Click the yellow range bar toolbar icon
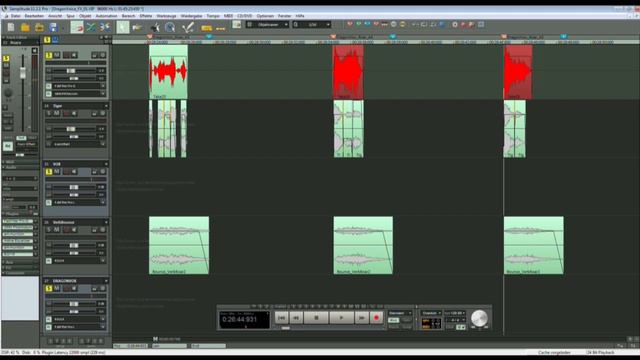This screenshot has width=640, height=360. click(x=207, y=28)
